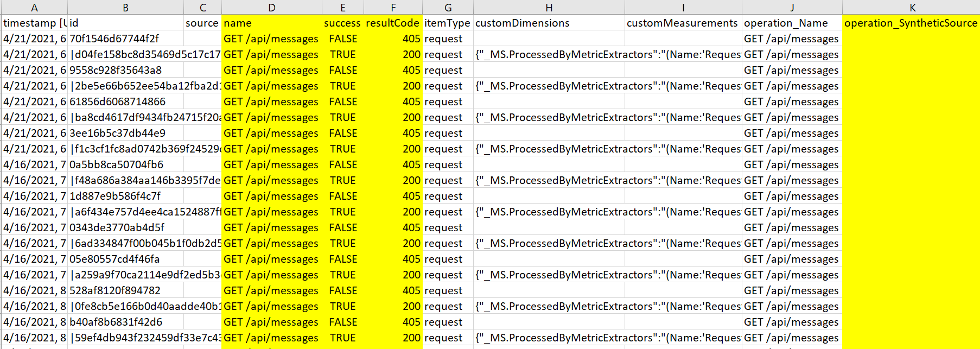Select the id cell 9558c928f35643a8

(x=125, y=70)
